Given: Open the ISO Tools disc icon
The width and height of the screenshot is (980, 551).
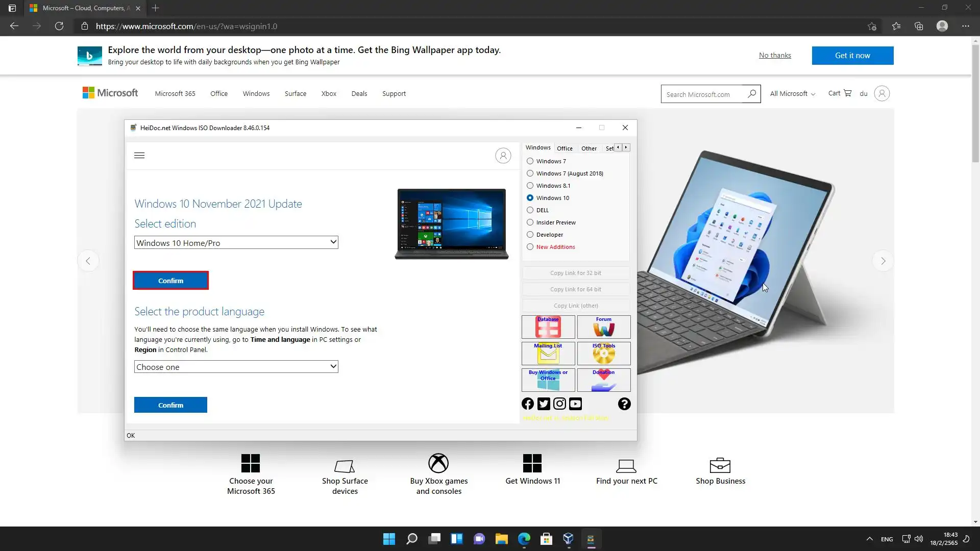Looking at the screenshot, I should [603, 354].
